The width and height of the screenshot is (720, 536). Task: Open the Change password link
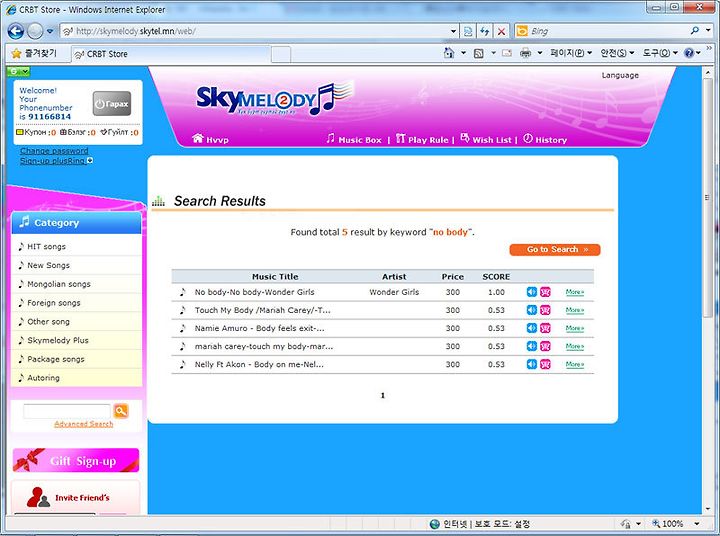(54, 151)
